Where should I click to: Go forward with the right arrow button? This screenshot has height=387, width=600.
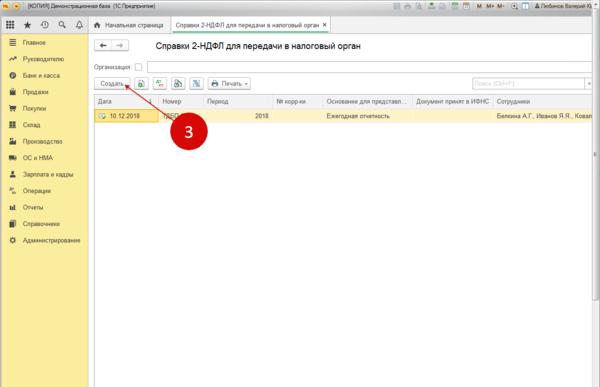point(120,46)
